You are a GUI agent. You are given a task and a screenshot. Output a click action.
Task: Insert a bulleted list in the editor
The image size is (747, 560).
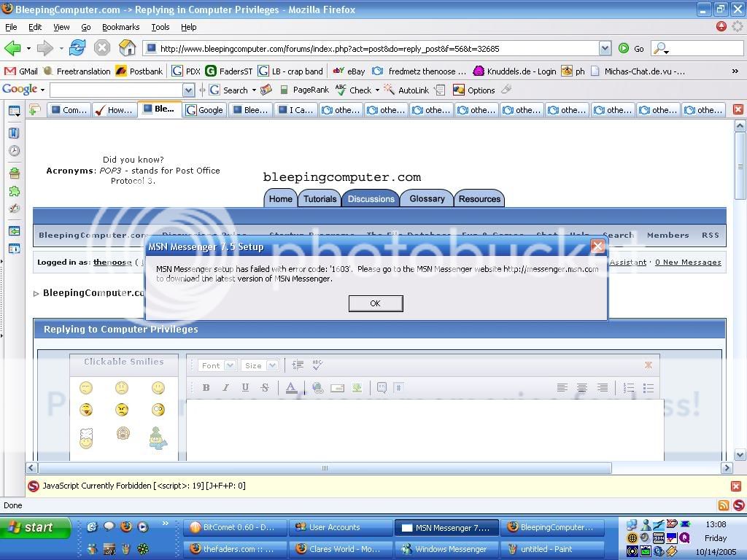click(649, 388)
